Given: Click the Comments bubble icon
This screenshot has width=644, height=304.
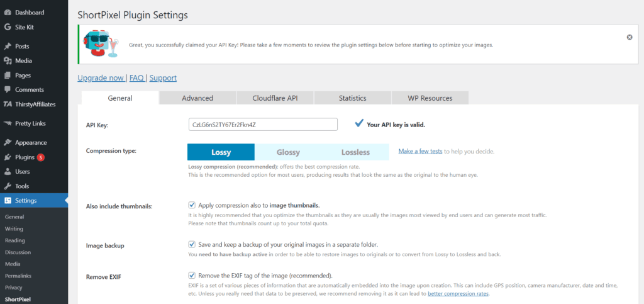Looking at the screenshot, I should click(x=8, y=90).
